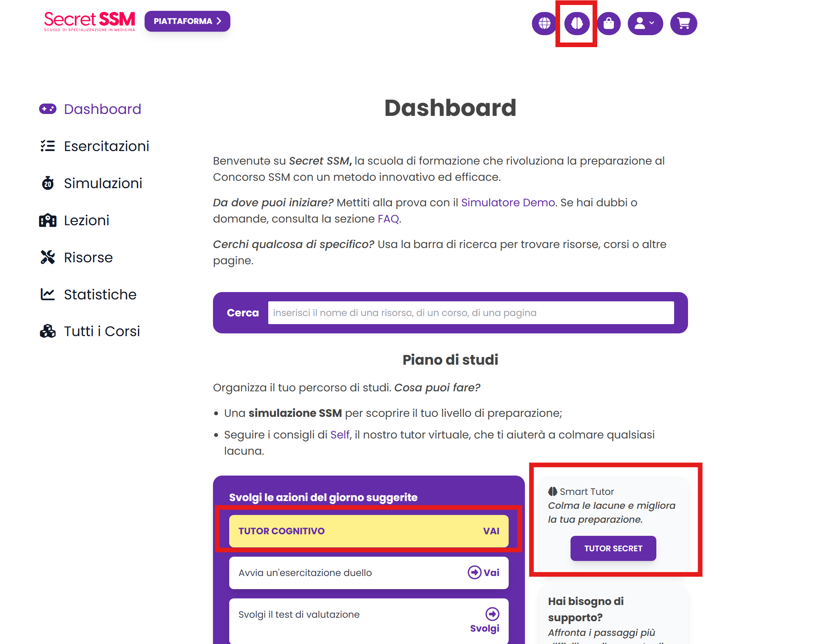The width and height of the screenshot is (821, 644).
Task: Open the FAQ link
Action: pos(388,219)
